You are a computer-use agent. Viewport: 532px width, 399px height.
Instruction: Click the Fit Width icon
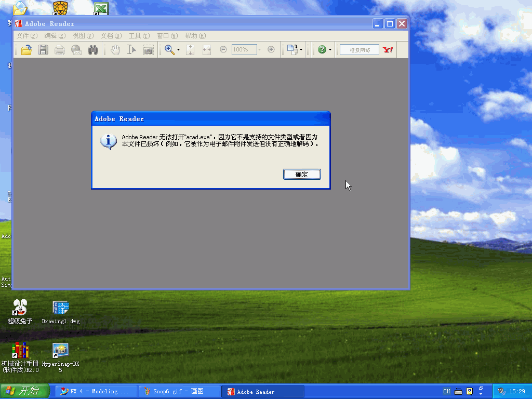click(x=207, y=50)
